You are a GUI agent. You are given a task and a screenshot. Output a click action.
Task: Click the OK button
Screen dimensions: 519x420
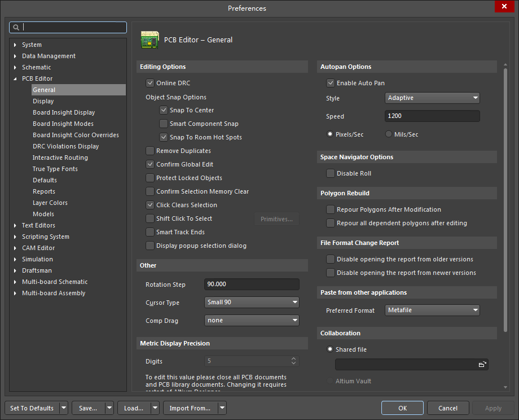[x=402, y=408]
